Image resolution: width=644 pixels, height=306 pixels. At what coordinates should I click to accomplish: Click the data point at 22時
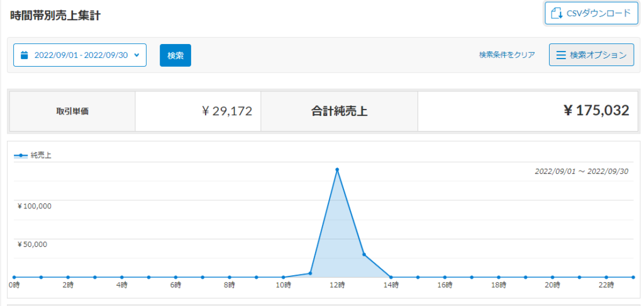pyautogui.click(x=607, y=277)
